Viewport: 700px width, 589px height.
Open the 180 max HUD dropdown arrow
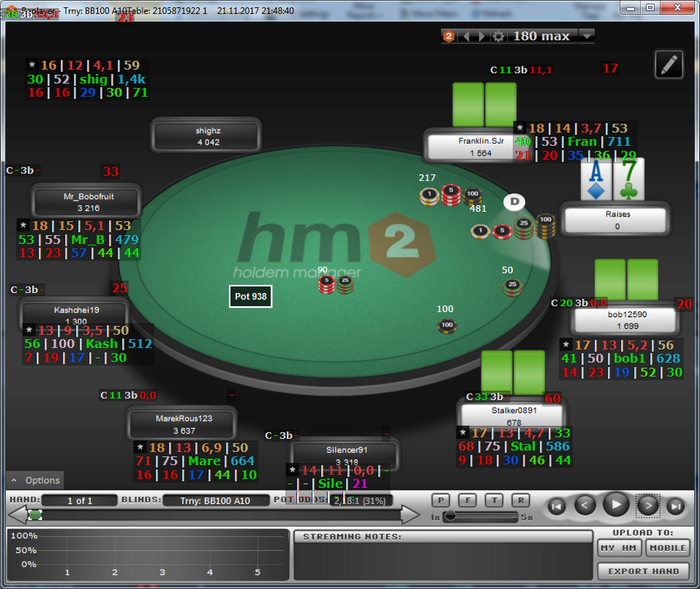tap(587, 36)
